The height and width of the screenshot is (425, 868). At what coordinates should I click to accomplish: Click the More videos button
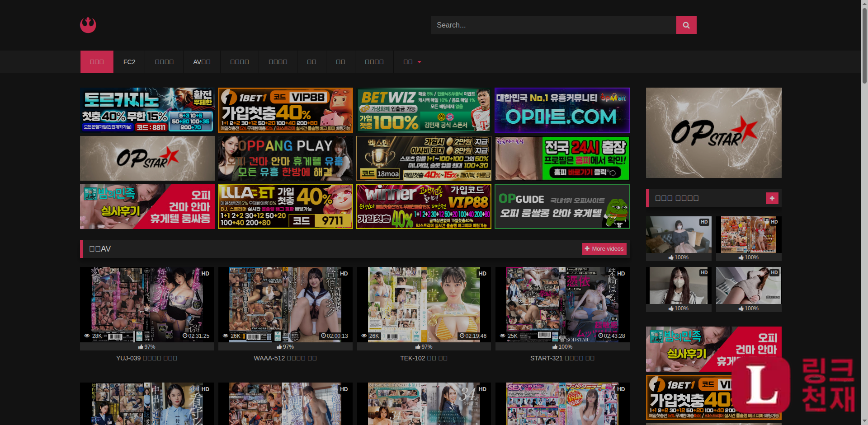click(x=604, y=249)
